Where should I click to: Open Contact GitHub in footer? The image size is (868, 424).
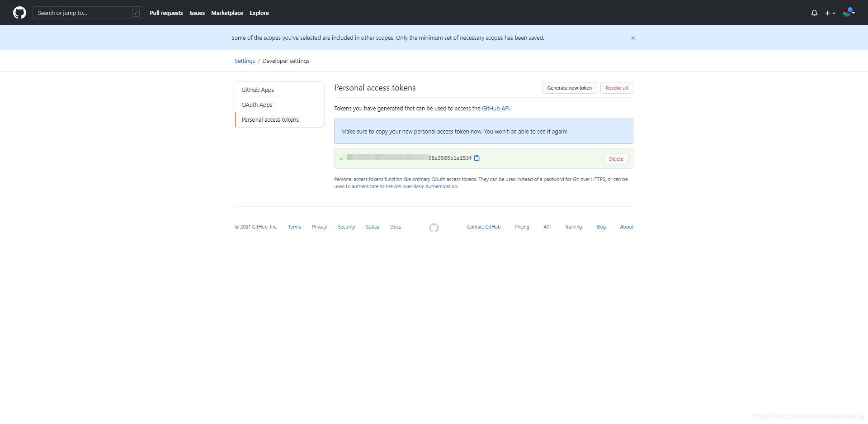pyautogui.click(x=484, y=227)
